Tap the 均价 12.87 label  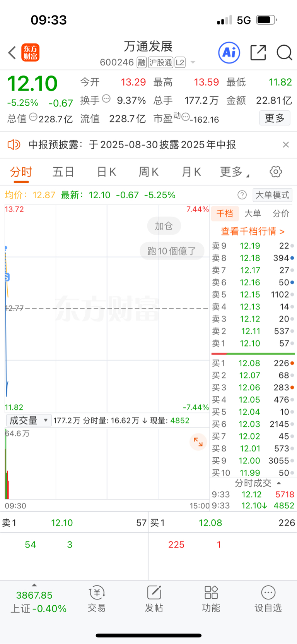(30, 195)
